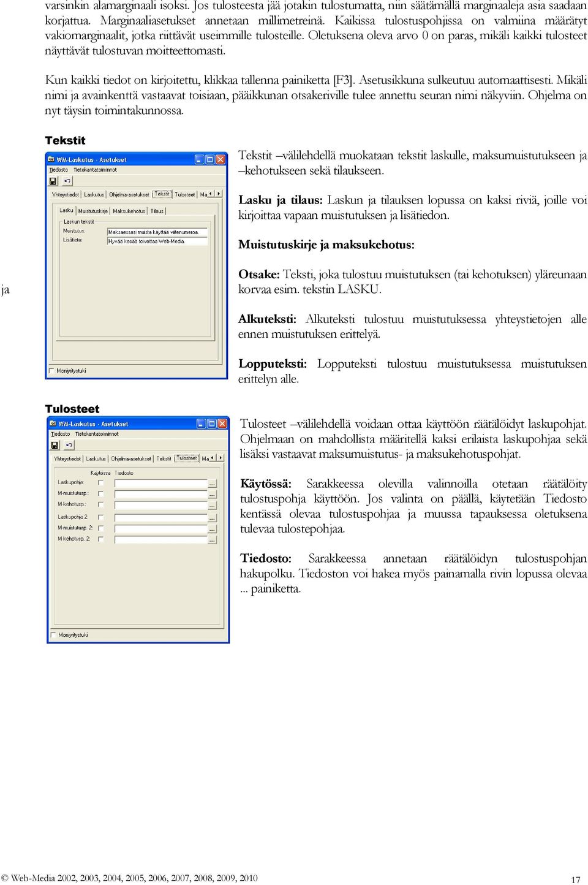Click the Tiedosto field for Laskupohja 2:
Image resolution: width=588 pixels, height=885 pixels.
(x=161, y=518)
